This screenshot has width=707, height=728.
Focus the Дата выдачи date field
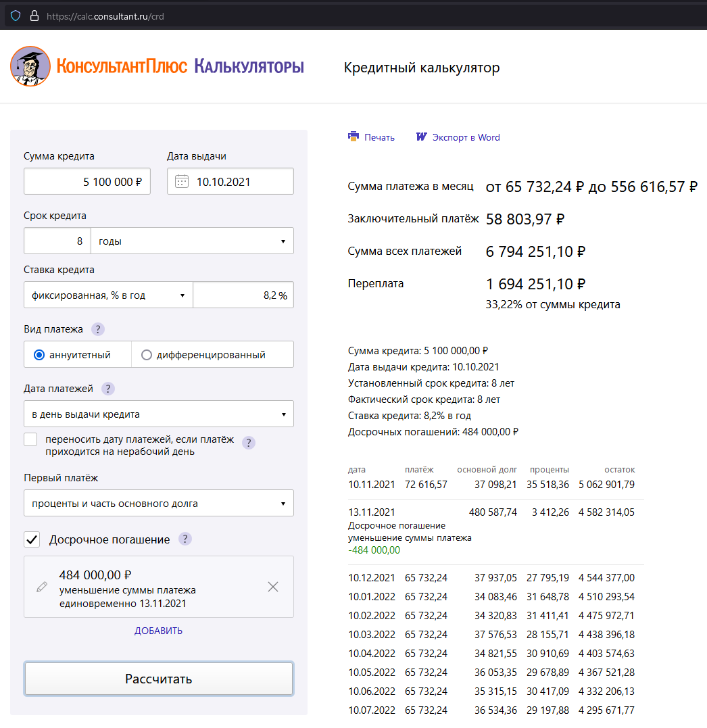230,181
